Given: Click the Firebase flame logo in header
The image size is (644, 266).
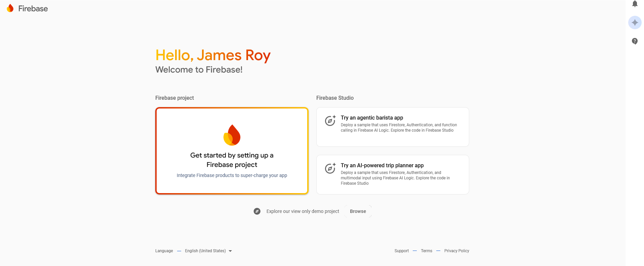Looking at the screenshot, I should click(x=10, y=8).
